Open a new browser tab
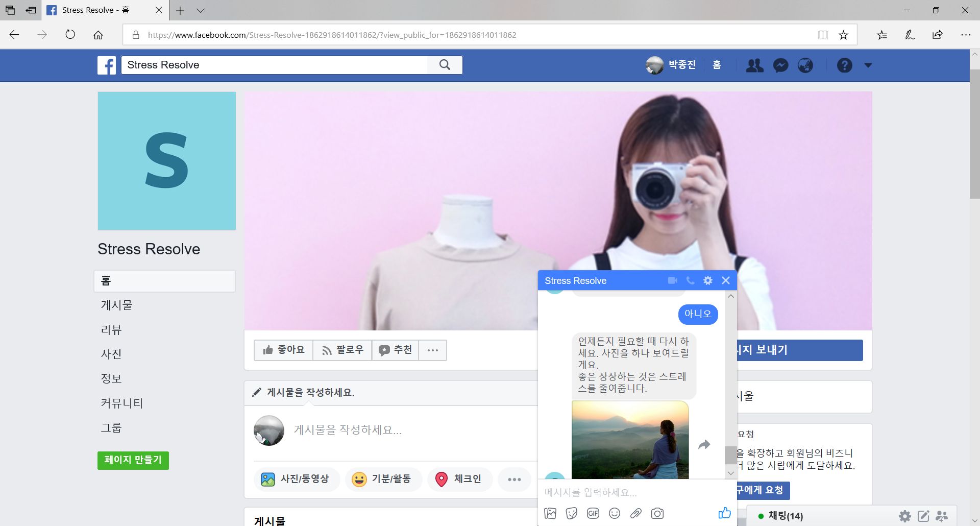Screen dimensions: 980x526 tap(180, 10)
